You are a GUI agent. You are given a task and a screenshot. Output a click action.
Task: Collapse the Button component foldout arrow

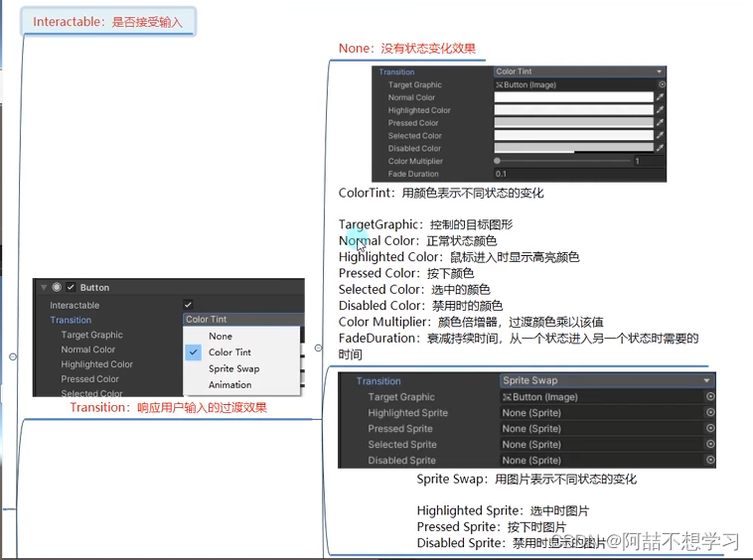(x=44, y=287)
